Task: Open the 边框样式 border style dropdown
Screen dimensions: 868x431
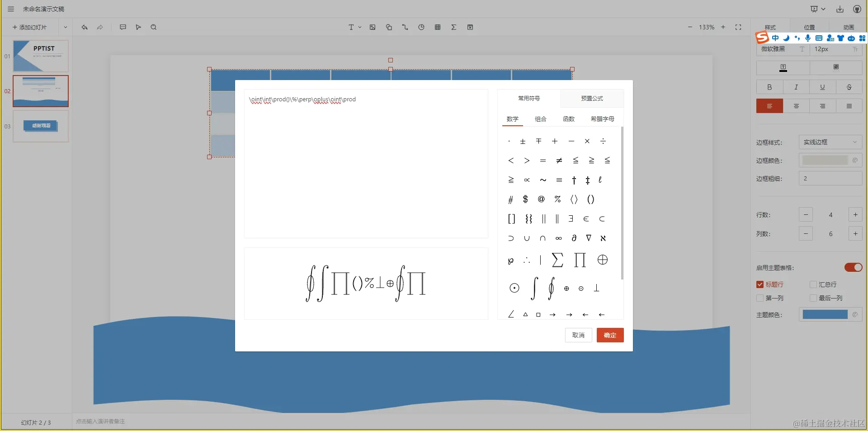Action: [830, 142]
